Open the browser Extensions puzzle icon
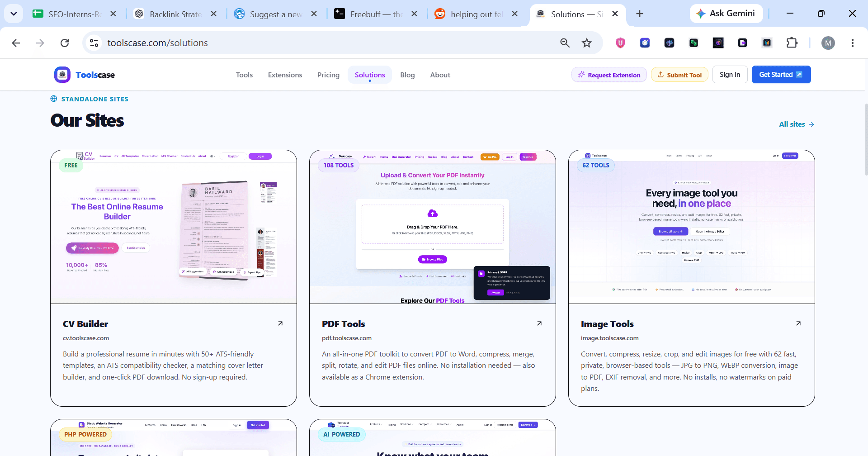Image resolution: width=868 pixels, height=456 pixels. click(x=792, y=43)
